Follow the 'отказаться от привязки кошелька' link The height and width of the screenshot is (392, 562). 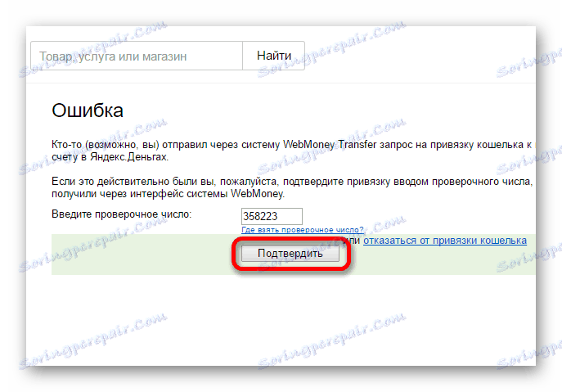pyautogui.click(x=445, y=241)
